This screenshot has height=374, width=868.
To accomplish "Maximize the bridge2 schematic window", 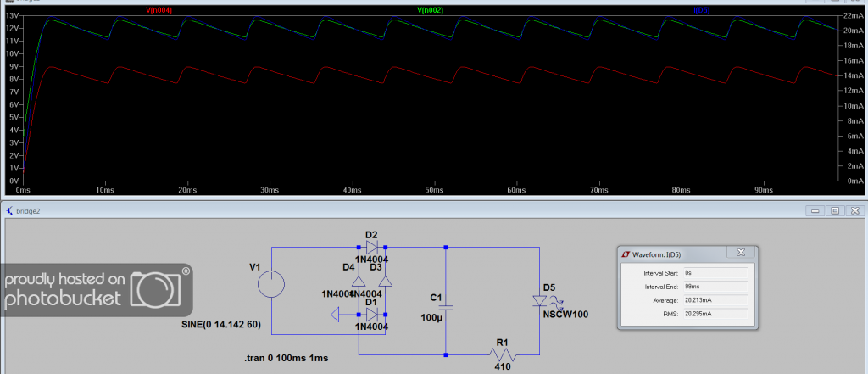I will [x=835, y=210].
